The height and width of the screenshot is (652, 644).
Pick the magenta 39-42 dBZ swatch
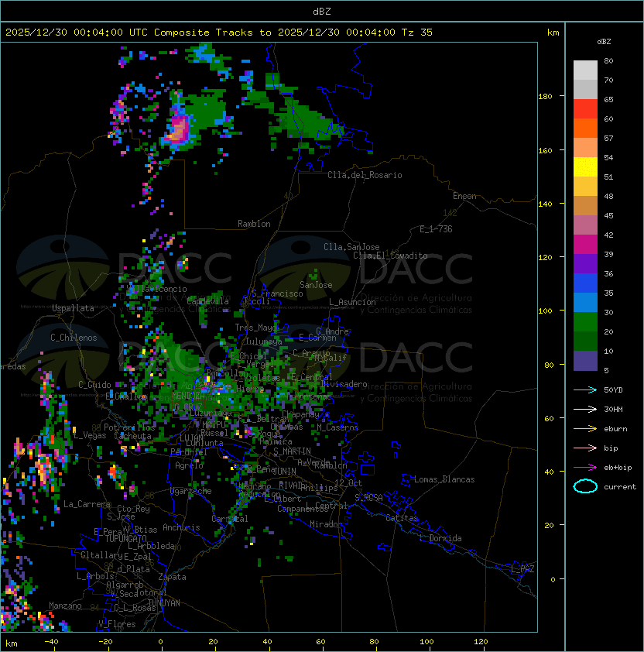coord(585,245)
